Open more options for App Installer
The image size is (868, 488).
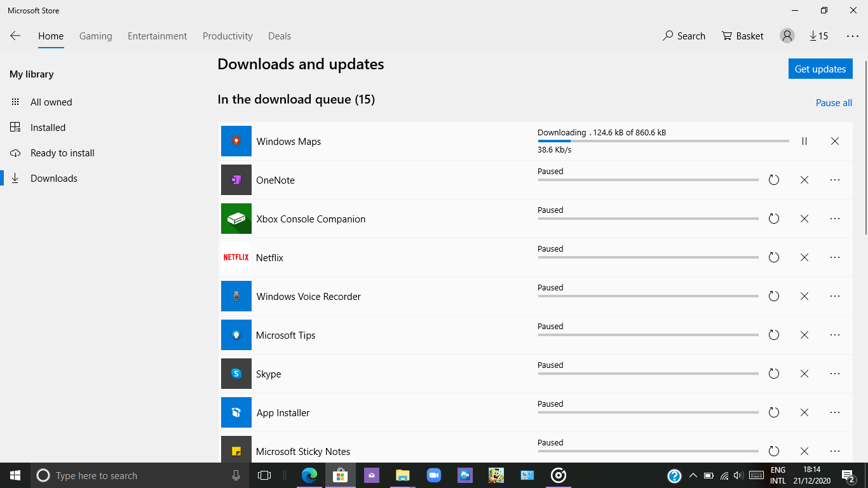(x=835, y=412)
